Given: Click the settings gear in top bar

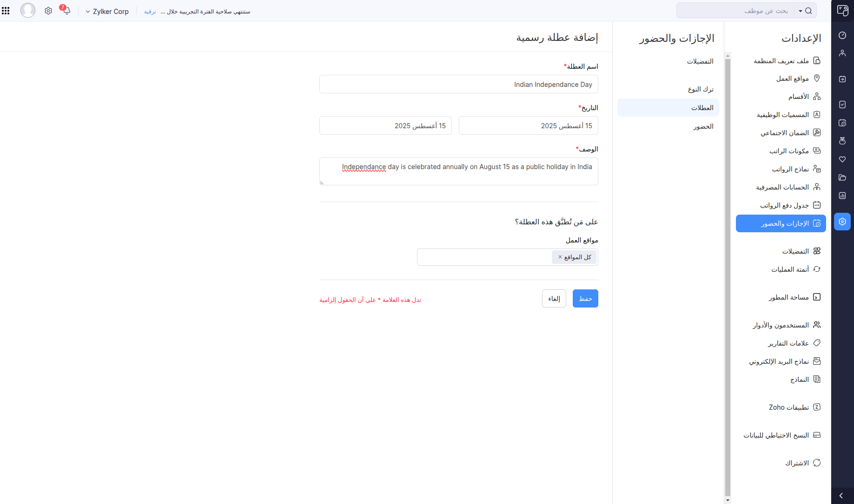Looking at the screenshot, I should [48, 11].
